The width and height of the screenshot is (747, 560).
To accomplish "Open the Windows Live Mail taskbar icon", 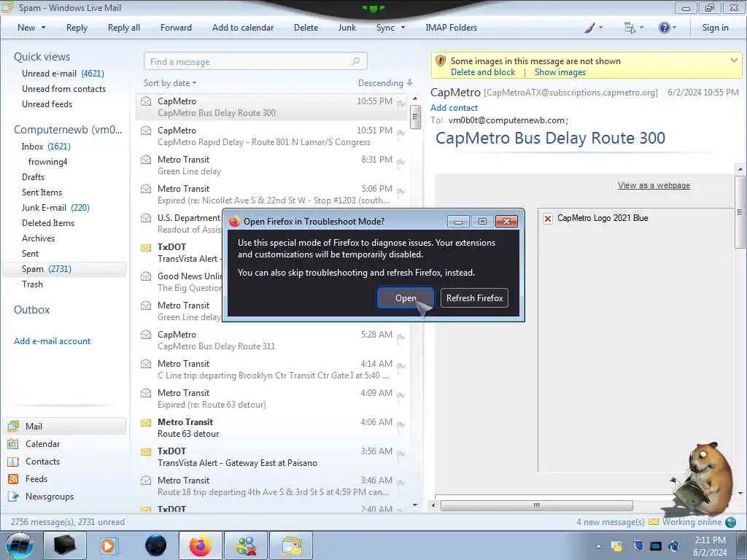I will (x=291, y=545).
